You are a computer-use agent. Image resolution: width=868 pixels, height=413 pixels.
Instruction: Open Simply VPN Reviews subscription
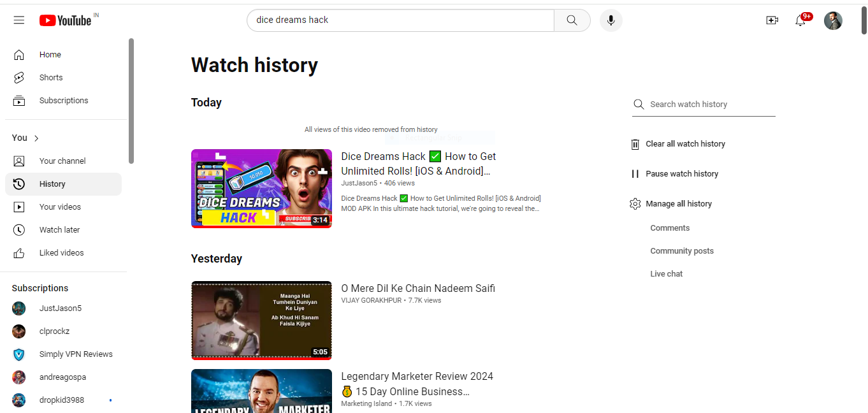tap(63, 354)
